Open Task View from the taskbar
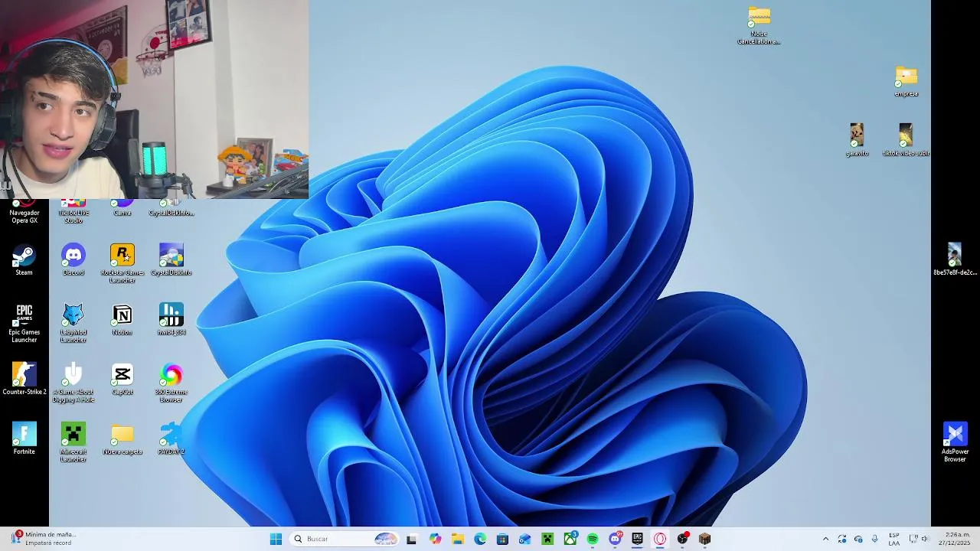Image resolution: width=980 pixels, height=551 pixels. click(x=411, y=539)
